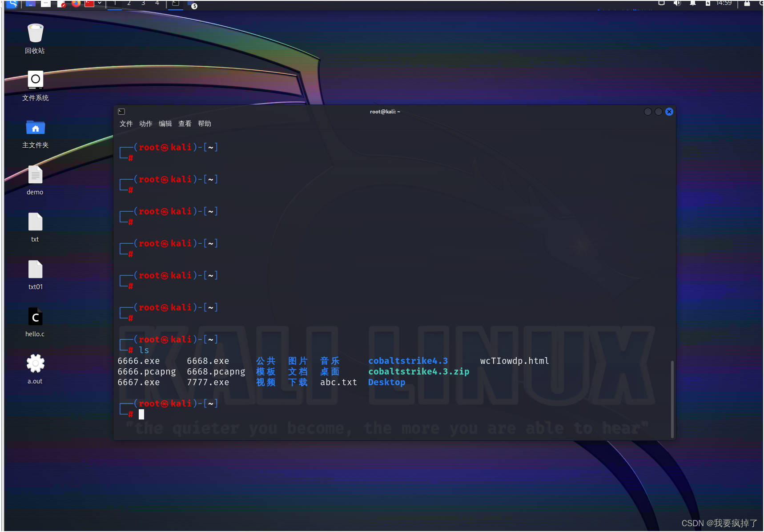Screen dimensions: 764x532
Task: Click the 音乐 directory name
Action: pos(330,361)
